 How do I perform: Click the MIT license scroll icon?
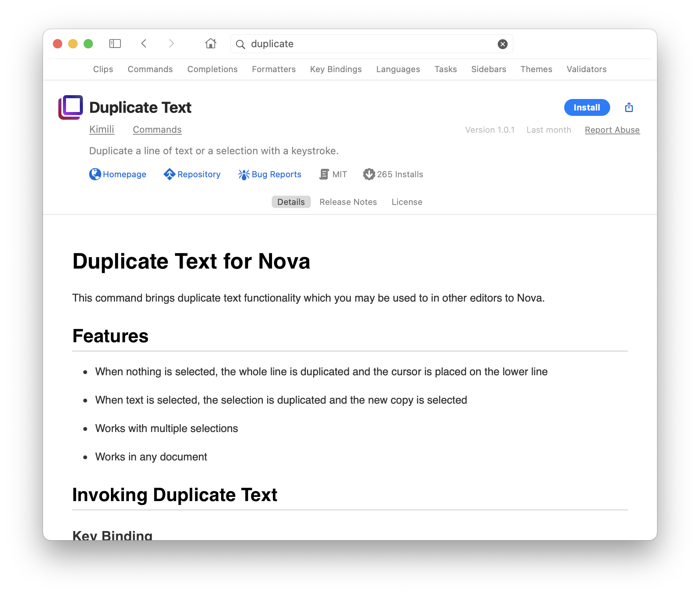point(324,174)
